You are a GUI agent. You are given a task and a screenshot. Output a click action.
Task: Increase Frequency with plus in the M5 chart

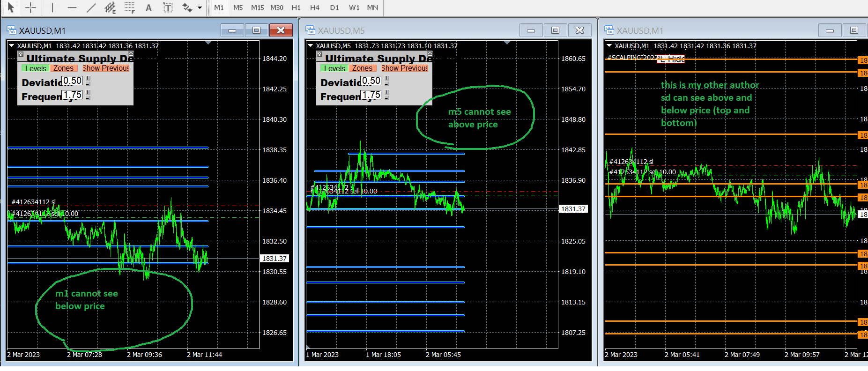coord(387,93)
